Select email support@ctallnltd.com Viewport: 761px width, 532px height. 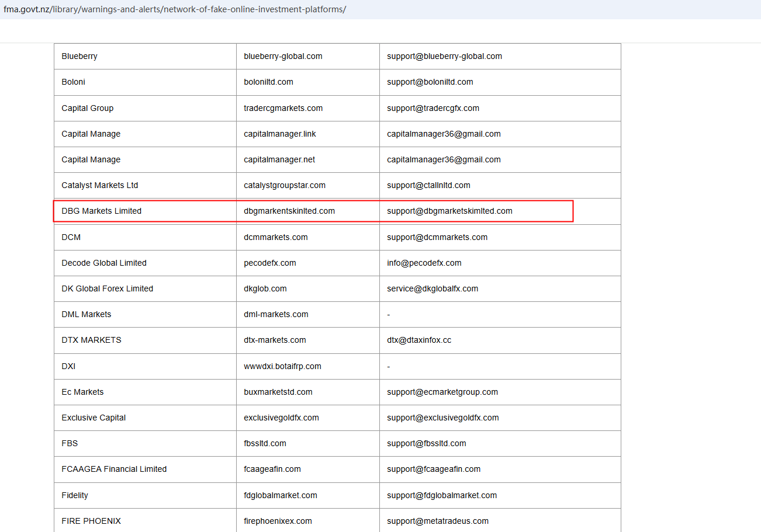point(428,185)
